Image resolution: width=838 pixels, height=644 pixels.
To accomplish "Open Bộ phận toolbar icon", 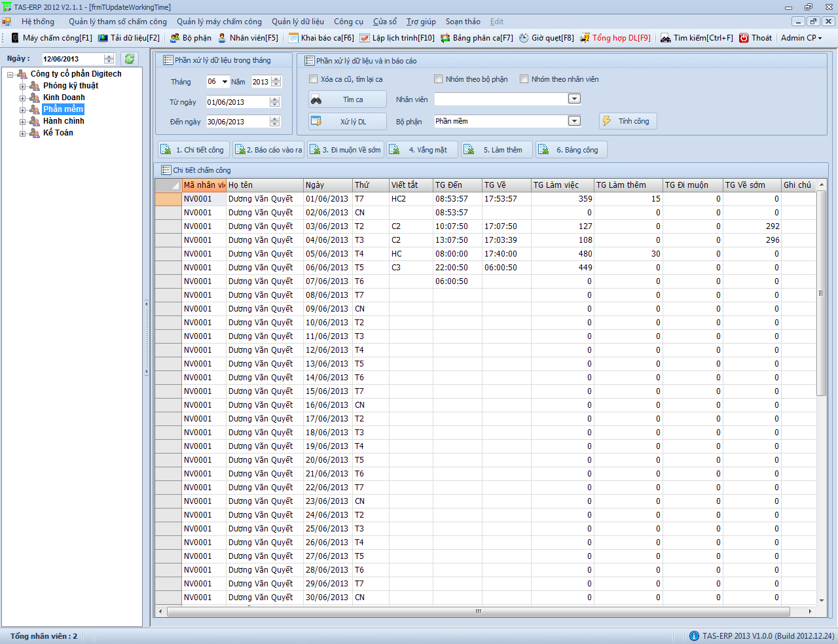I will click(175, 38).
